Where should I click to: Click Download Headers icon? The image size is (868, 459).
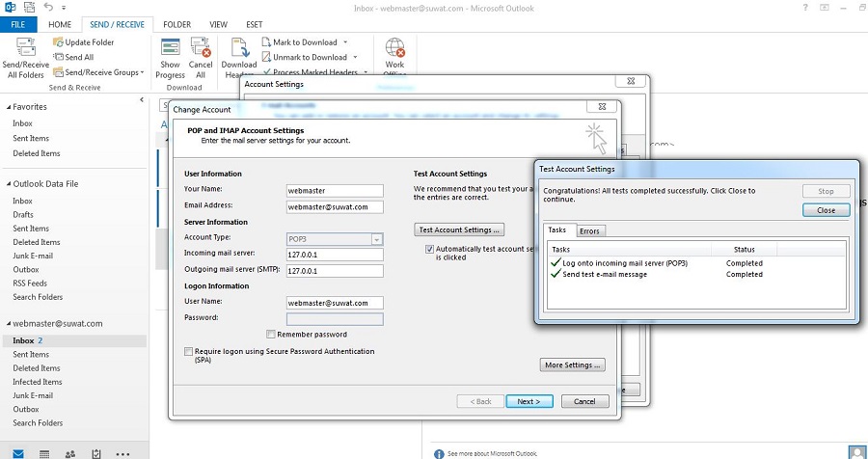[x=239, y=48]
